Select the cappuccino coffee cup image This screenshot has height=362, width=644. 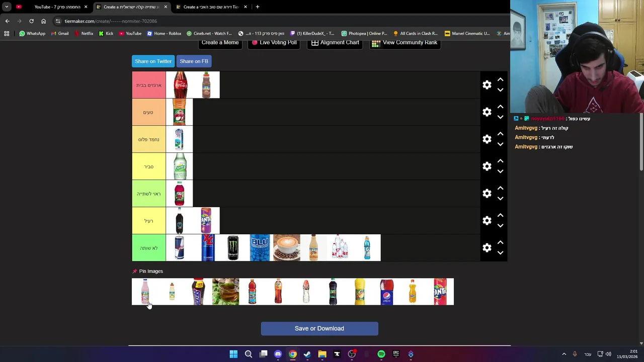[x=287, y=248]
